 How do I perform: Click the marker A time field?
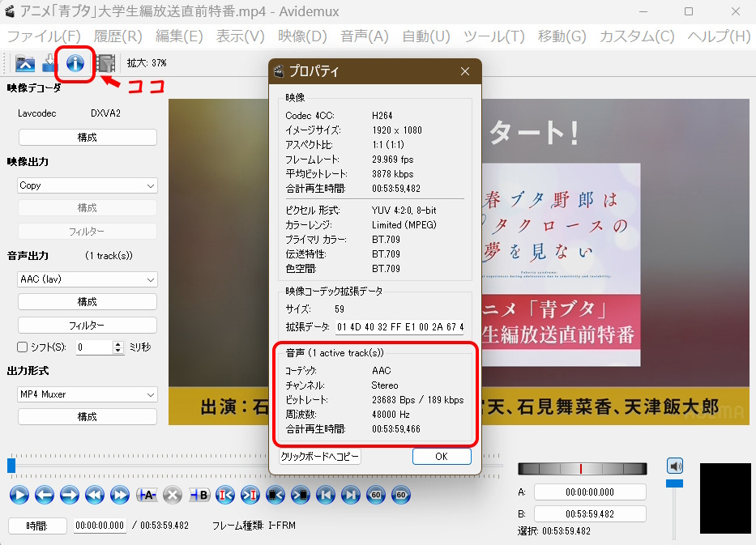[x=590, y=492]
